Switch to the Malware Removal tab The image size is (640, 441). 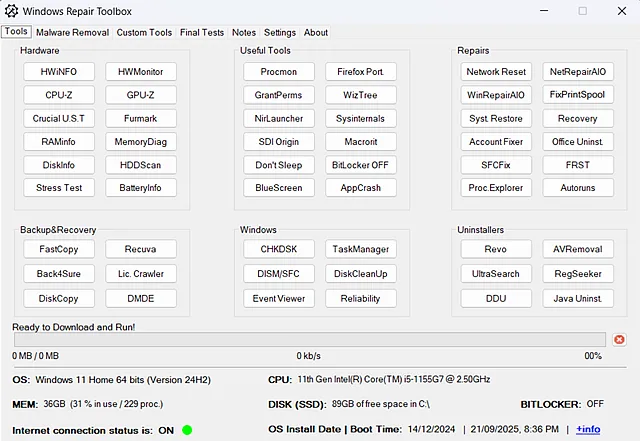[73, 32]
